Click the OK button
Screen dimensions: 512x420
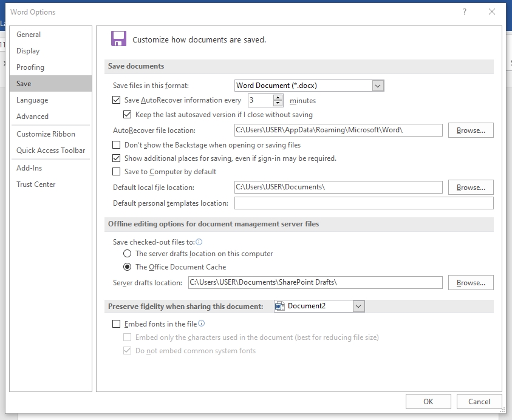[x=428, y=401]
